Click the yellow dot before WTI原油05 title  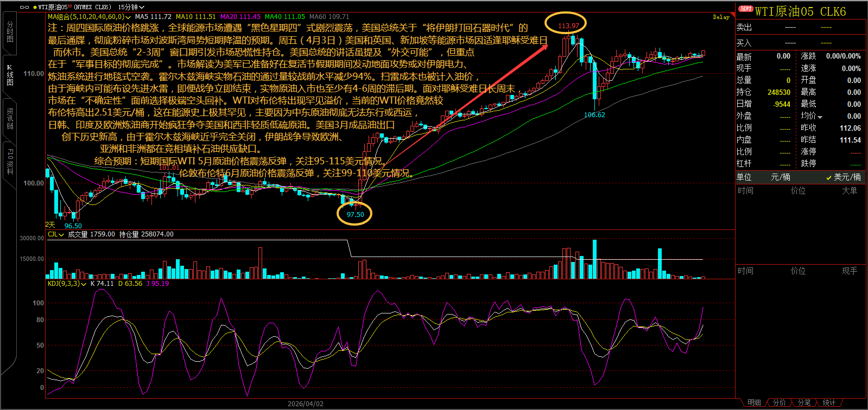(x=35, y=7)
